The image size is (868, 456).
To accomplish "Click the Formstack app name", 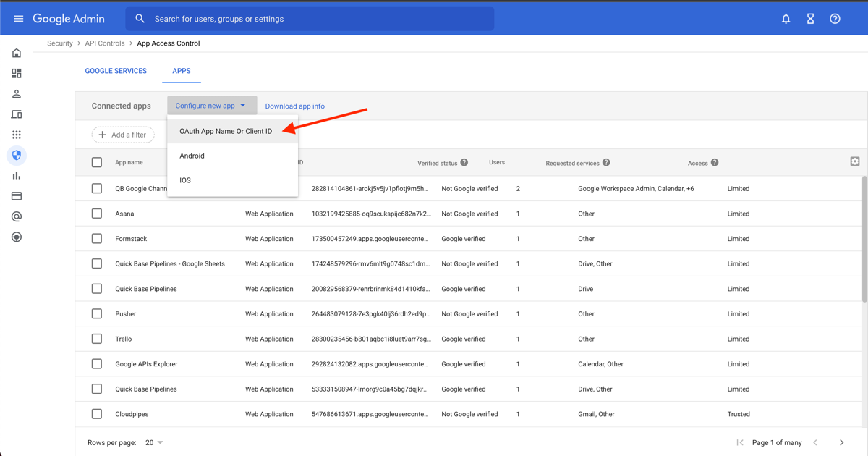I will point(131,239).
